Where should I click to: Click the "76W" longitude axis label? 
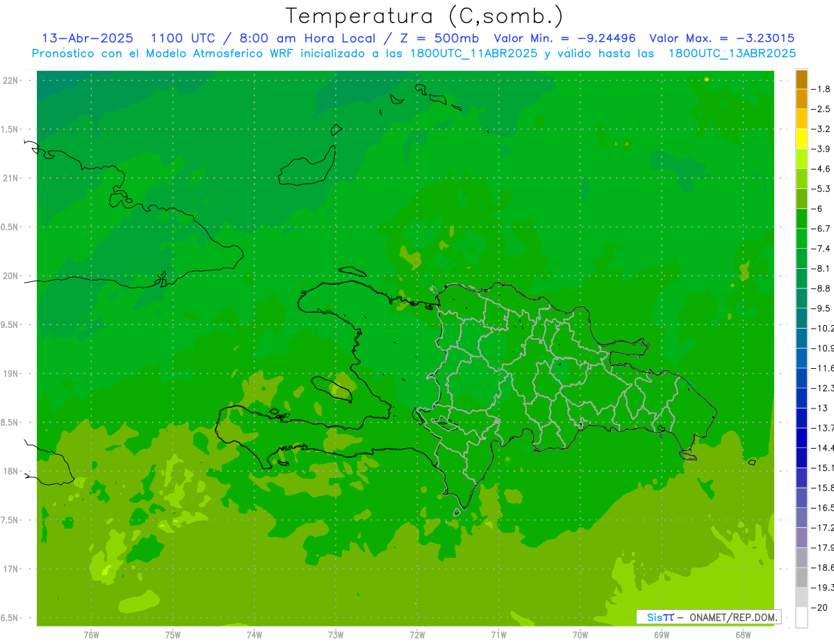point(91,635)
